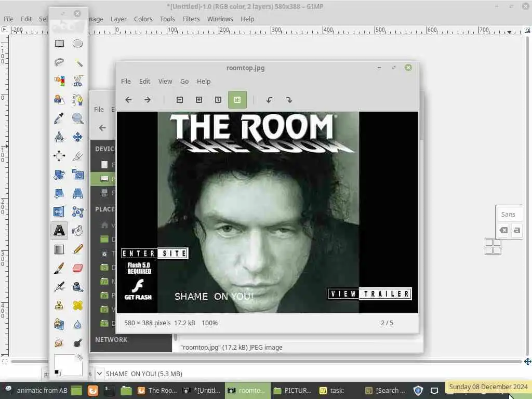Image resolution: width=532 pixels, height=399 pixels.
Task: Activate the Select by Color tool
Action: pos(59,81)
